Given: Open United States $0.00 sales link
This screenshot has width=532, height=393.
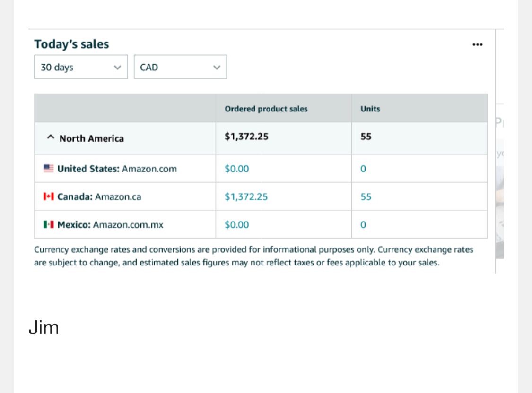Looking at the screenshot, I should [236, 169].
